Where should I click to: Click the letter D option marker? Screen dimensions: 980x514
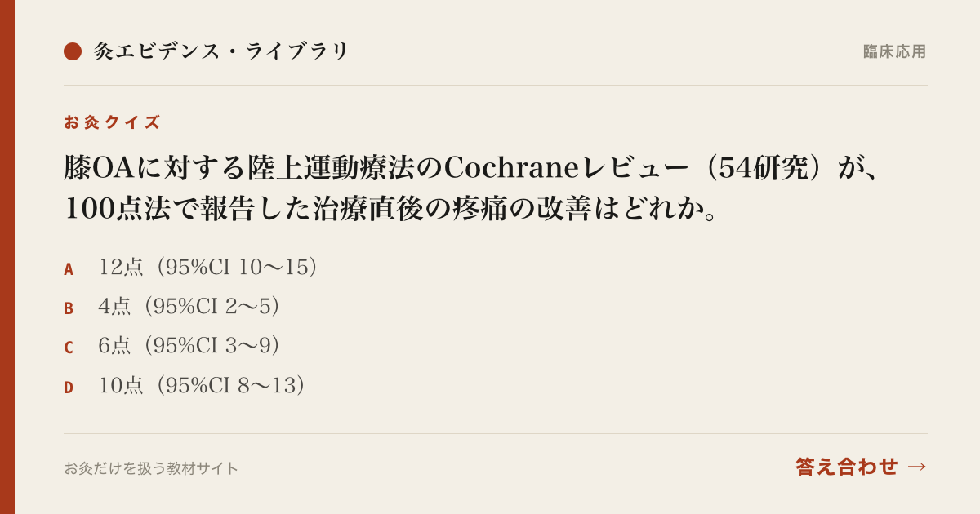point(69,388)
